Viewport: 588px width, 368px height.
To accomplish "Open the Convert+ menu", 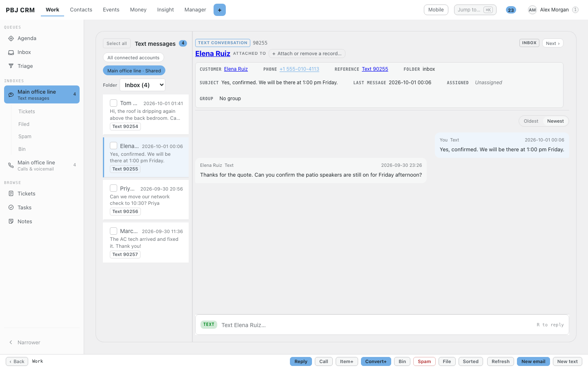I will (376, 361).
